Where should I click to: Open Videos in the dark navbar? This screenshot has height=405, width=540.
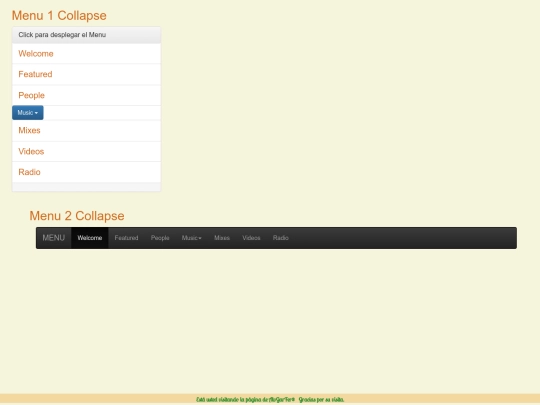point(251,238)
